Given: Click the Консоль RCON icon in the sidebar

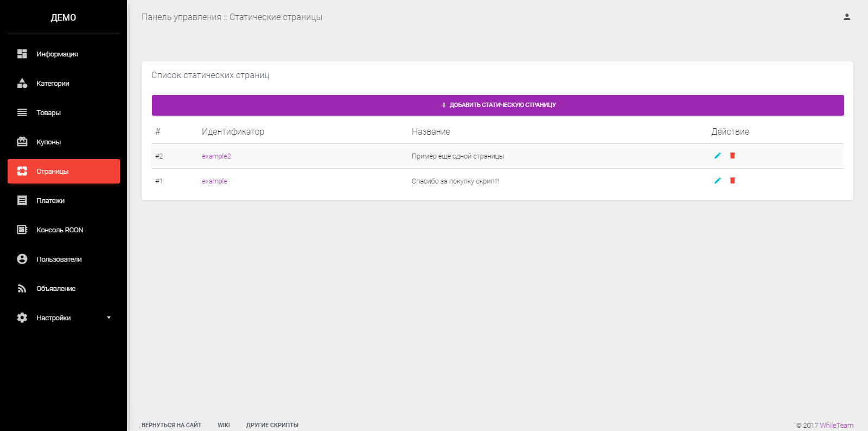Looking at the screenshot, I should 22,230.
